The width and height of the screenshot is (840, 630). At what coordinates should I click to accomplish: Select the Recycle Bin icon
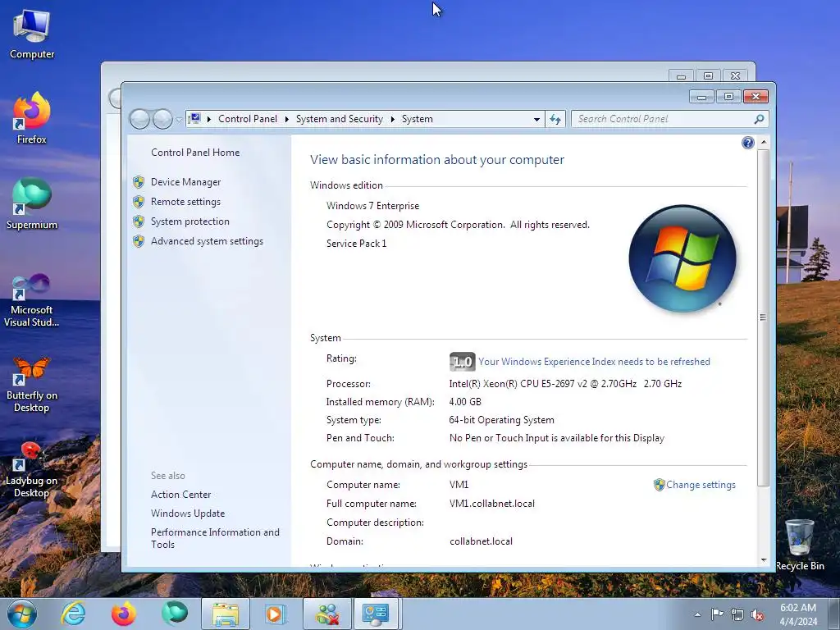800,545
